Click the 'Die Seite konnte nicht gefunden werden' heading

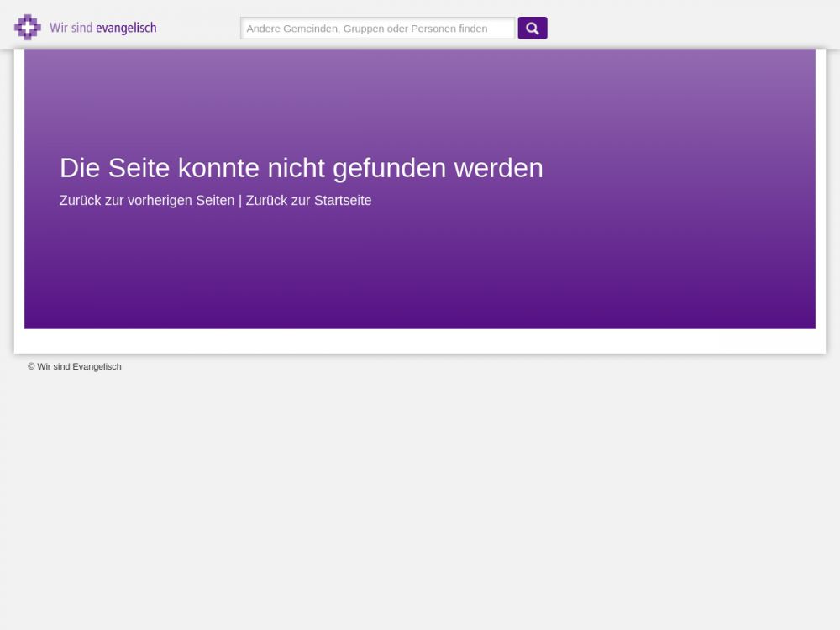point(301,168)
